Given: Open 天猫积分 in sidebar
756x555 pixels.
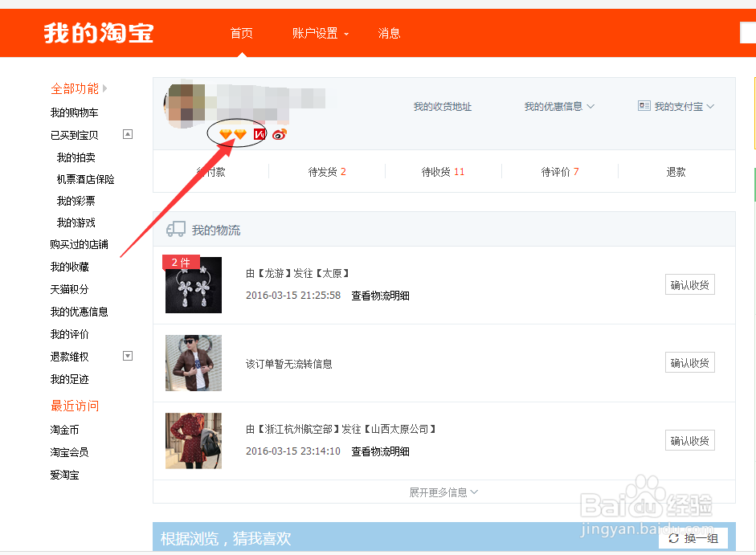Looking at the screenshot, I should [69, 289].
